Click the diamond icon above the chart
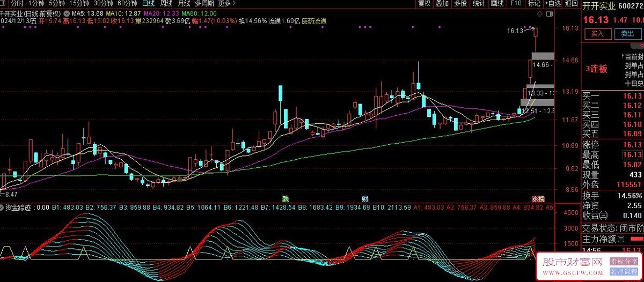This screenshot has width=644, height=282. coord(539,13)
